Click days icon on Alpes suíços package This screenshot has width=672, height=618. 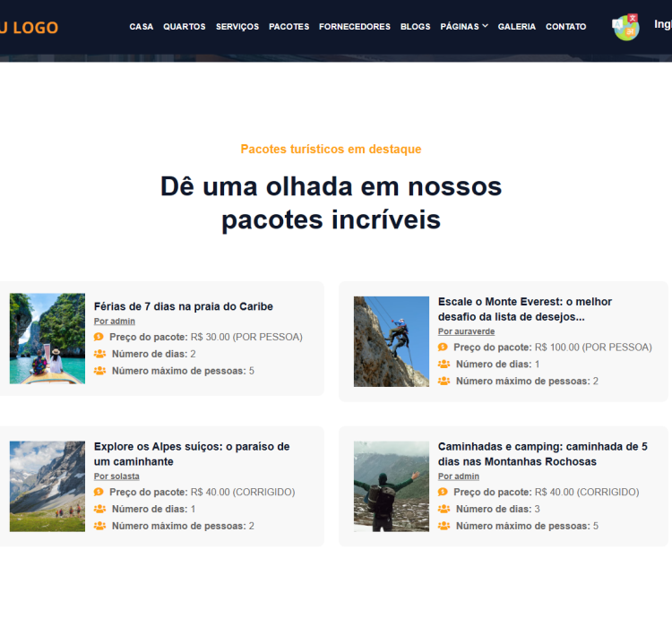pos(99,509)
